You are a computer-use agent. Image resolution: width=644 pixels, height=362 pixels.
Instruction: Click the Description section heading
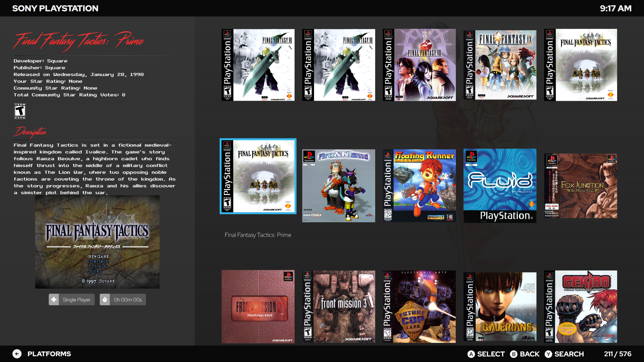(30, 132)
